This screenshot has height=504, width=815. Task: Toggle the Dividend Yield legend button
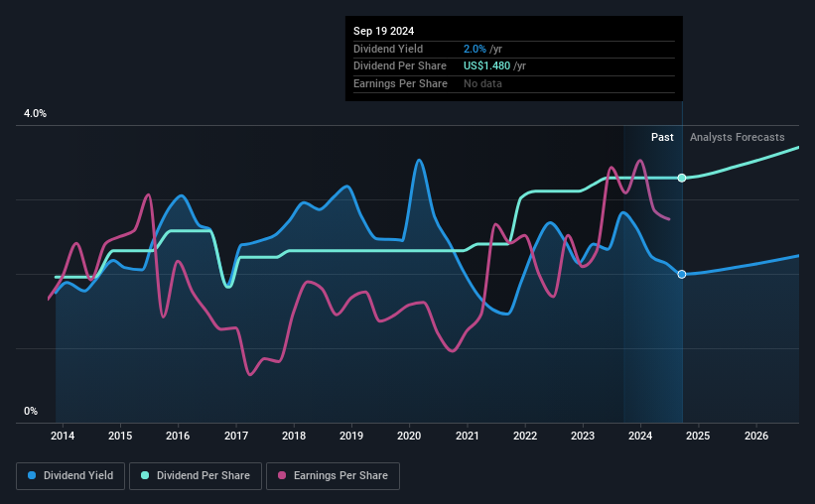(70, 476)
